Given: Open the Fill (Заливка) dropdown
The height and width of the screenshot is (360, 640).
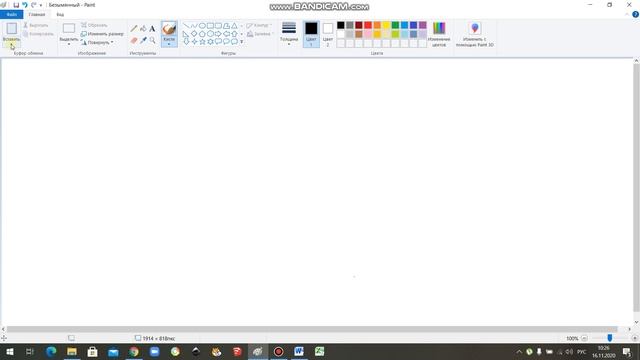Looking at the screenshot, I should (260, 34).
